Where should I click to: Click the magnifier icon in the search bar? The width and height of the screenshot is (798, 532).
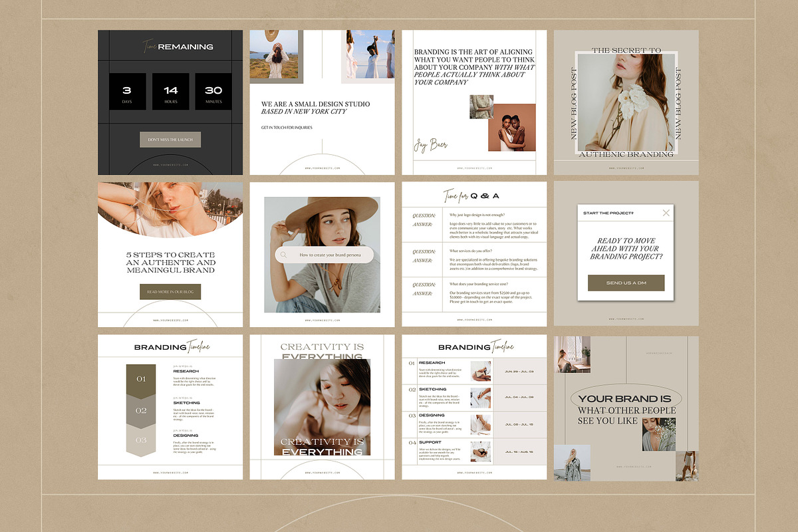tap(284, 255)
